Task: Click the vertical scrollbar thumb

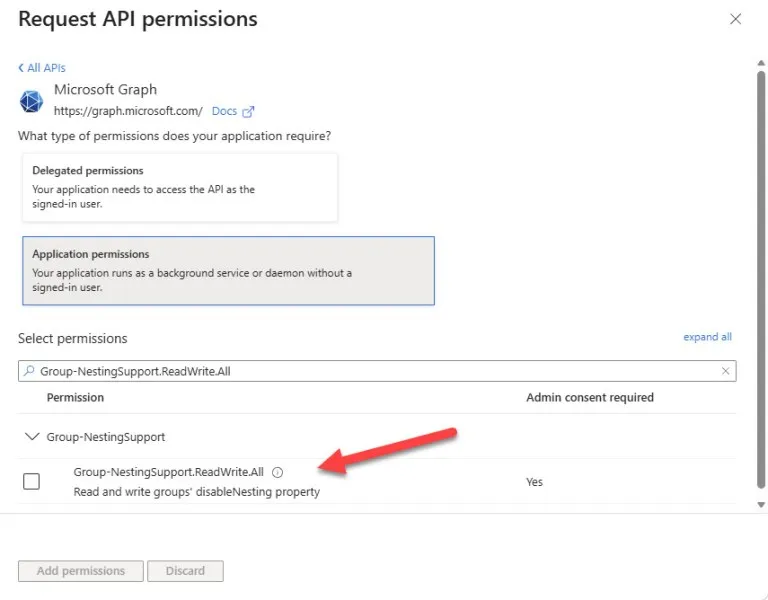Action: coord(761,279)
